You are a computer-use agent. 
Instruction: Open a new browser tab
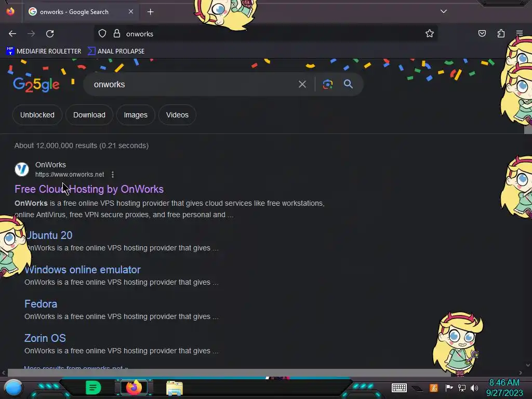click(x=150, y=12)
